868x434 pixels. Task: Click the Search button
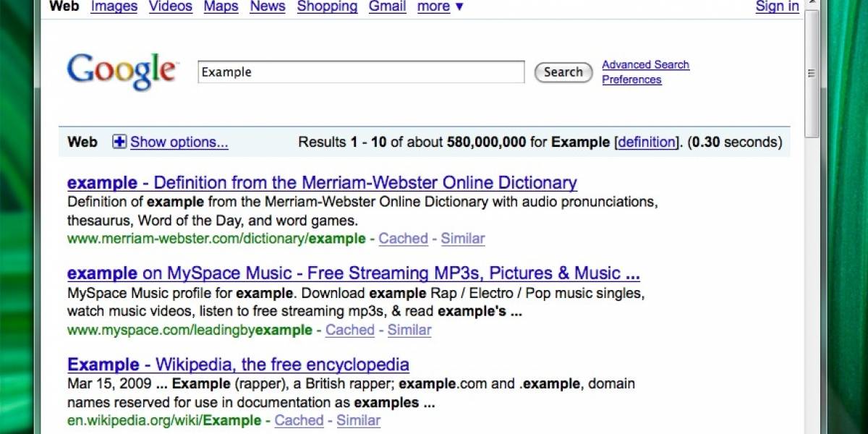pyautogui.click(x=563, y=72)
